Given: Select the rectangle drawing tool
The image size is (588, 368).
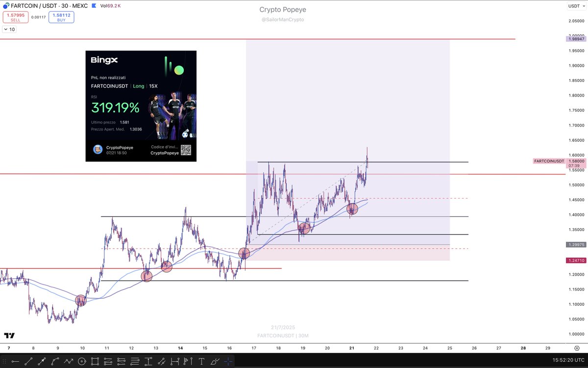Looking at the screenshot, I should (x=95, y=362).
